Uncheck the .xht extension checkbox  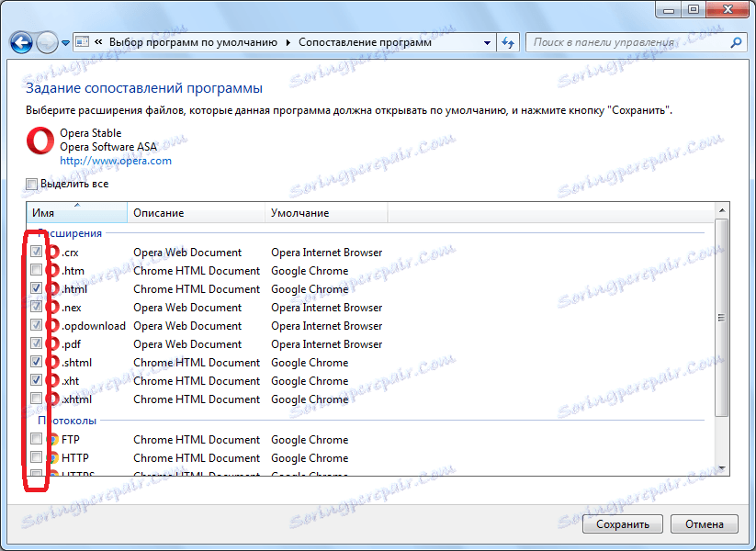[36, 379]
